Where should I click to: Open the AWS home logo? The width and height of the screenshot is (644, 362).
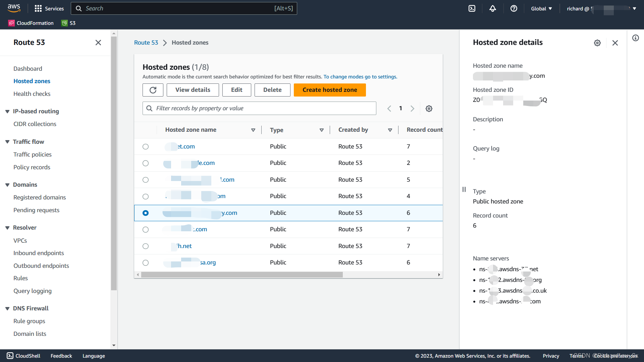14,8
